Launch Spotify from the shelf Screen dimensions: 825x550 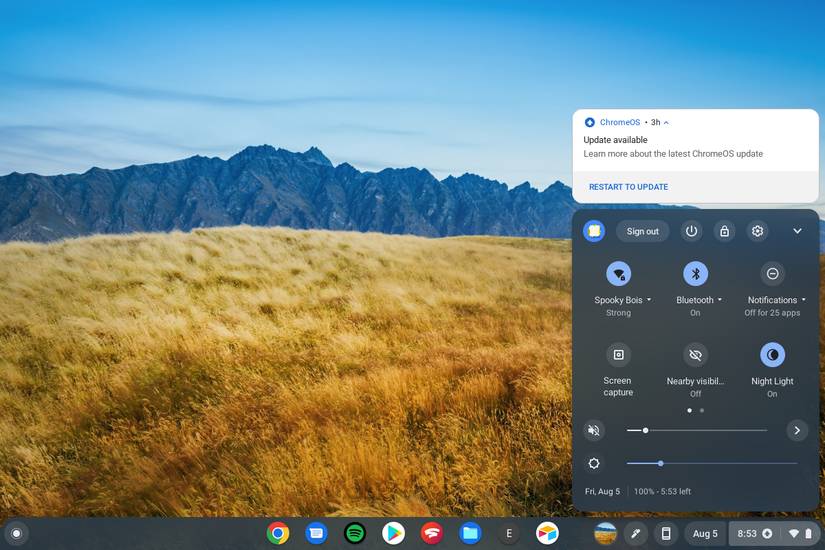[x=355, y=533]
